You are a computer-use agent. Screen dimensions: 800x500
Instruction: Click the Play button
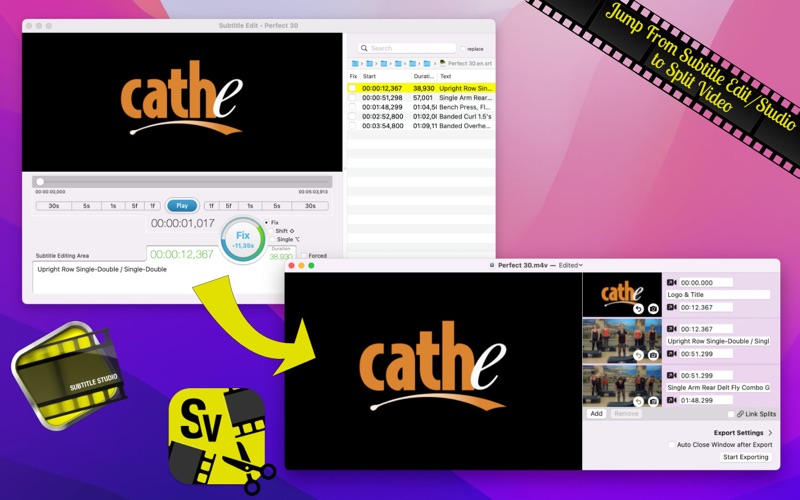[x=182, y=206]
